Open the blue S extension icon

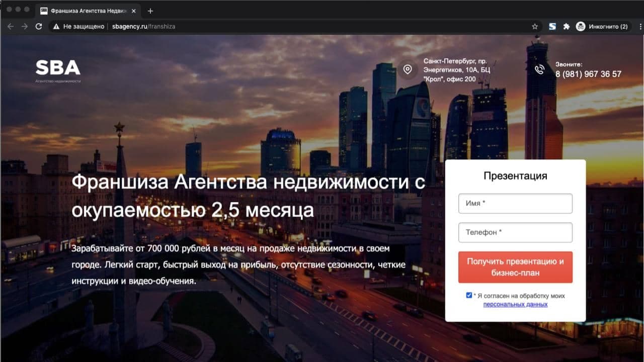point(552,27)
